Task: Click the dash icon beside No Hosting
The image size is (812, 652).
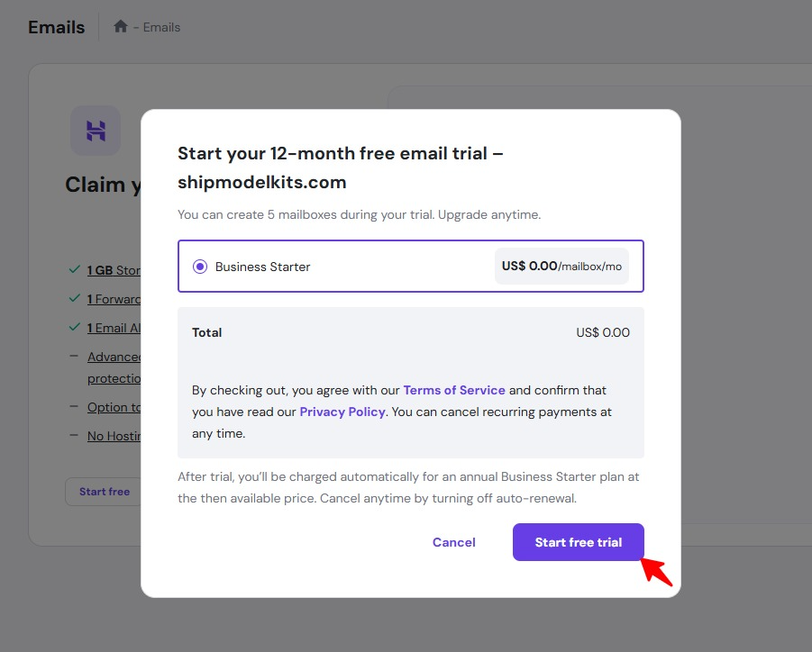Action: coord(74,436)
